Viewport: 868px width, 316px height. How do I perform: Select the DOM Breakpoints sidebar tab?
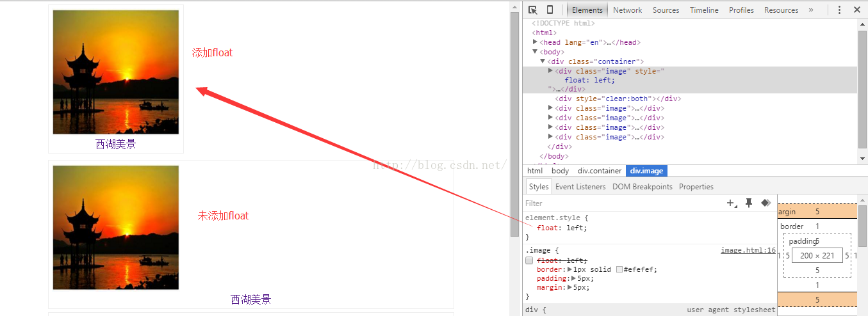pyautogui.click(x=643, y=187)
